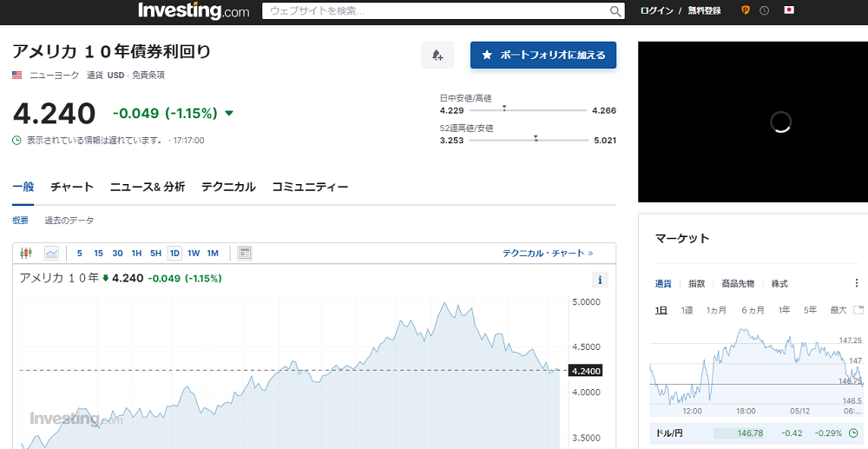Click the 52-week range slider marker
The height and width of the screenshot is (449, 868).
click(x=536, y=138)
